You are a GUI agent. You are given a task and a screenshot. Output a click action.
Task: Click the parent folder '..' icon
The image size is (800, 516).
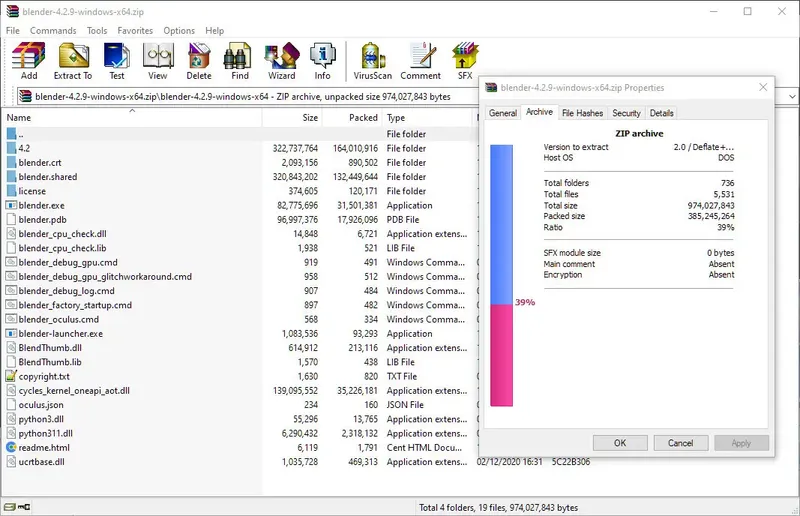click(x=11, y=134)
